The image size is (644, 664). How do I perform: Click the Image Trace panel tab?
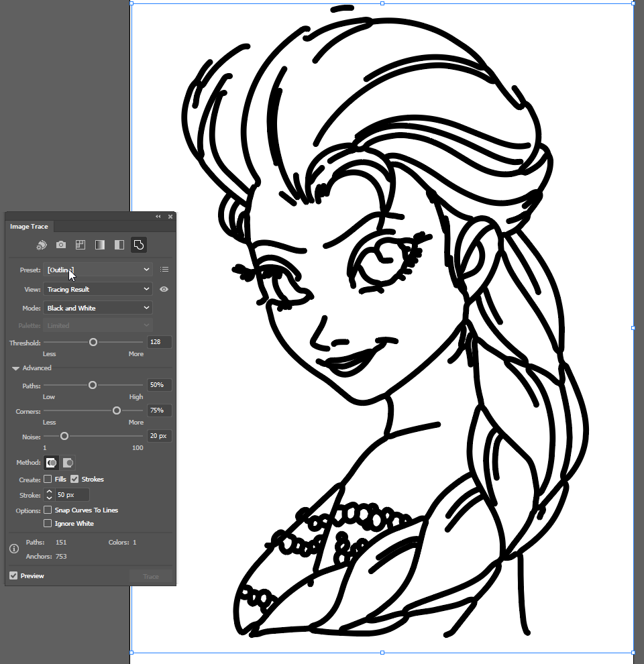pos(30,227)
